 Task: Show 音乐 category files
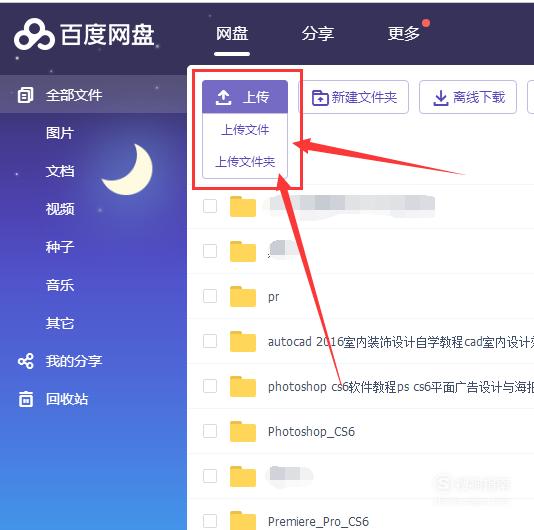click(60, 285)
